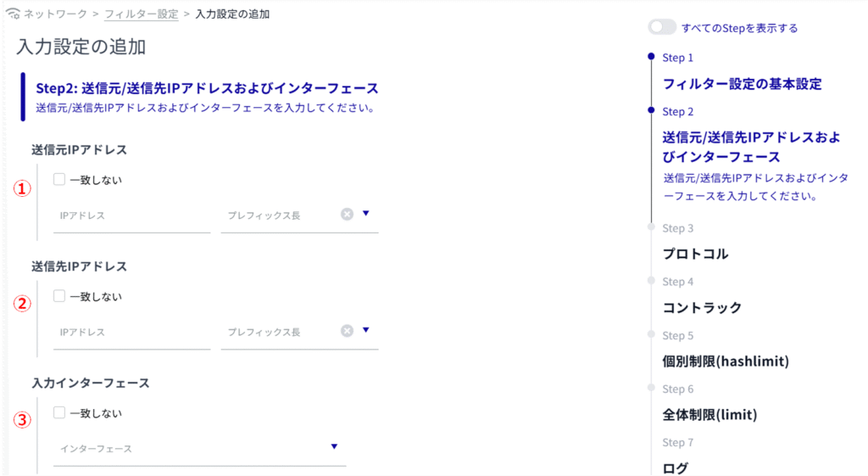The width and height of the screenshot is (868, 476).
Task: Expand the destination IP prefix length dropdown
Action: 365,331
